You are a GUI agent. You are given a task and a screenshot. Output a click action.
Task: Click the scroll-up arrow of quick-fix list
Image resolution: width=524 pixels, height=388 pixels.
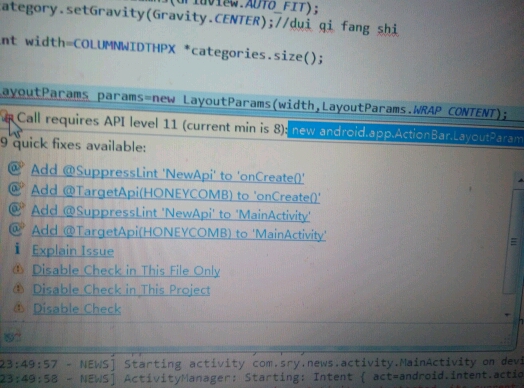point(520,181)
